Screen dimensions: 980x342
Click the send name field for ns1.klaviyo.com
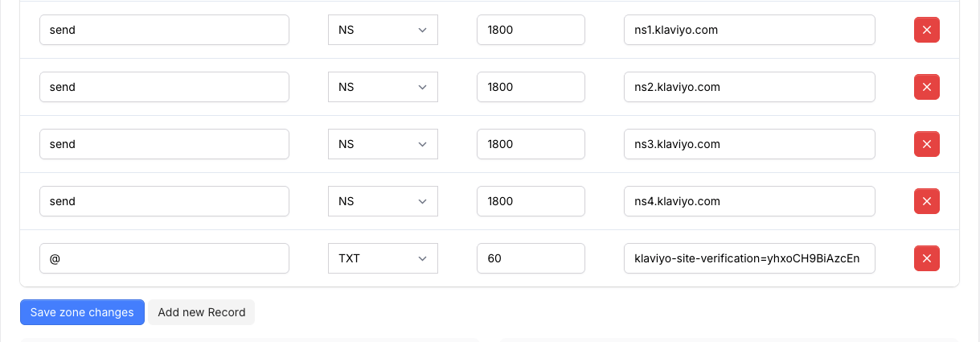click(164, 30)
